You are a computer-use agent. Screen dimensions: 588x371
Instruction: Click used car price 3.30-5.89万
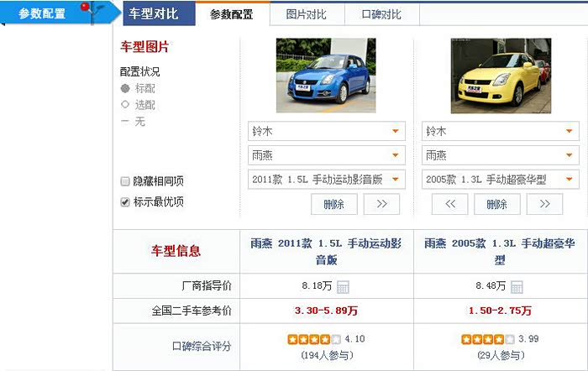pyautogui.click(x=326, y=311)
